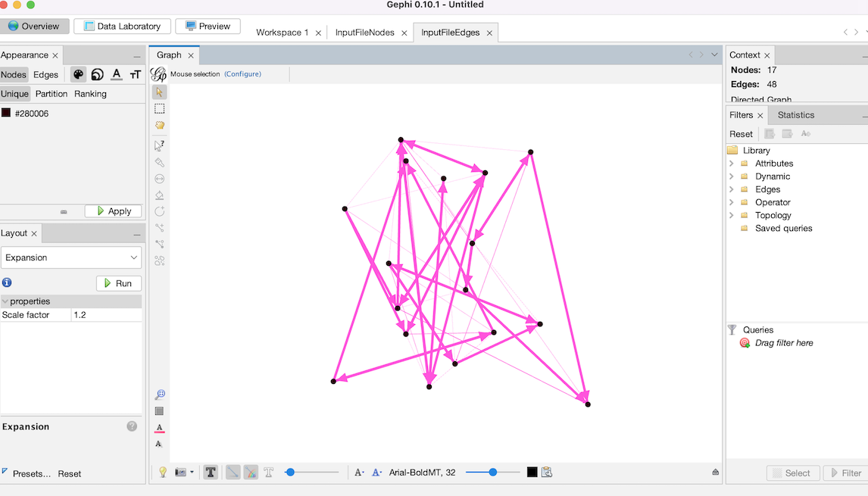Viewport: 868px width, 496px height.
Task: Click the Run layout button
Action: 118,283
